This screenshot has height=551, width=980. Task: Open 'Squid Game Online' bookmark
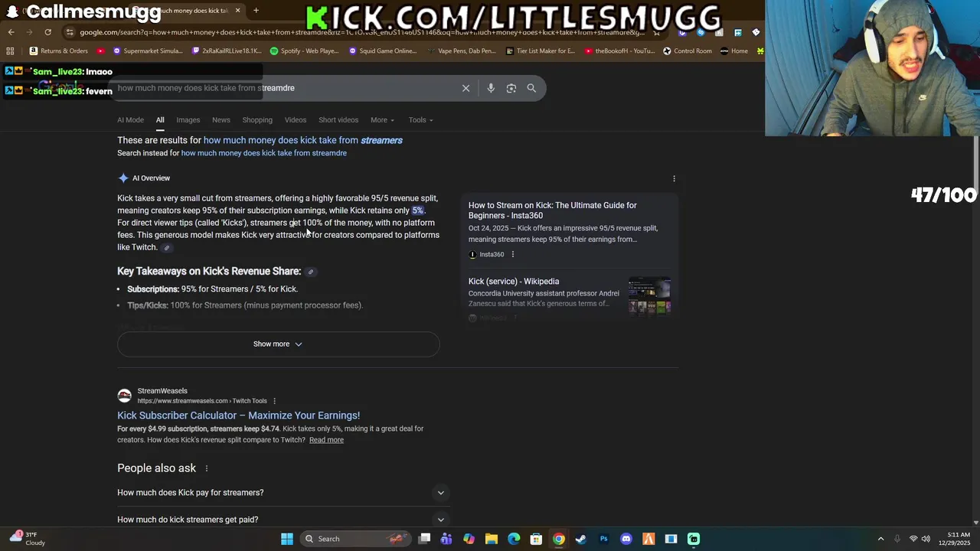(383, 51)
